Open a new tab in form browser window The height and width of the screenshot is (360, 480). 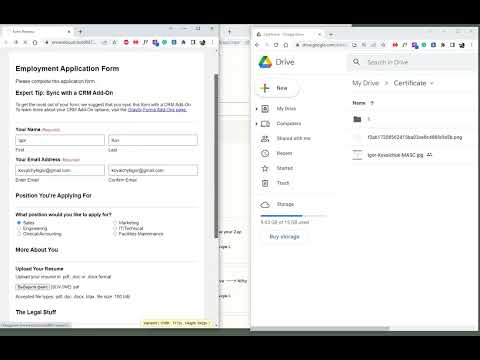80,32
